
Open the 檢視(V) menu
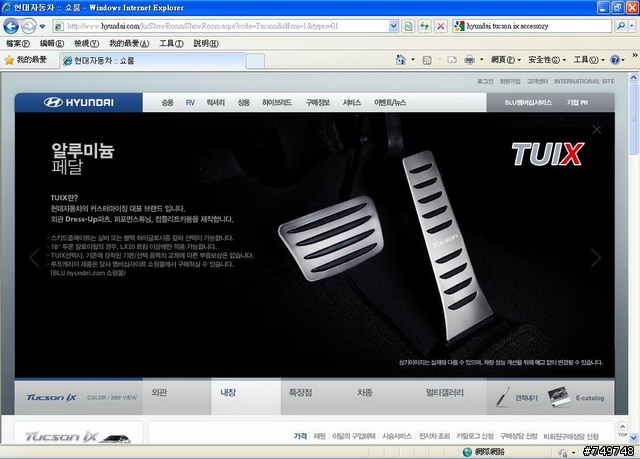[86, 43]
